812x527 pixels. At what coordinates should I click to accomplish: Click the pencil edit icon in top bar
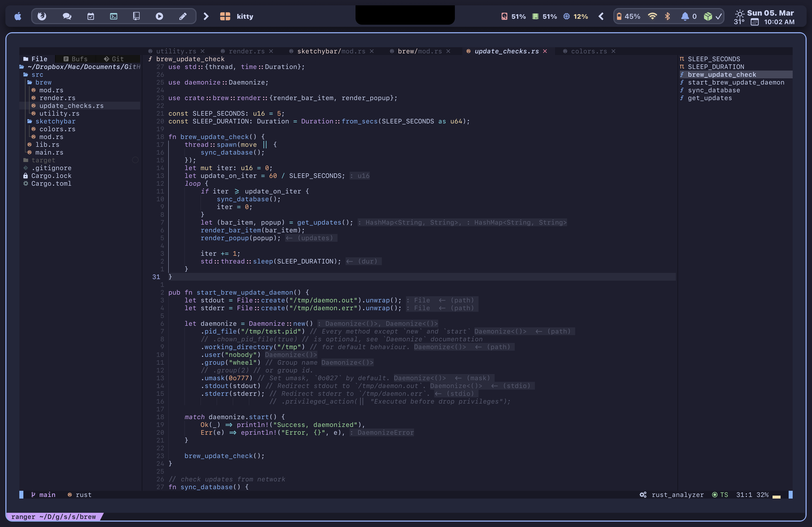(183, 16)
